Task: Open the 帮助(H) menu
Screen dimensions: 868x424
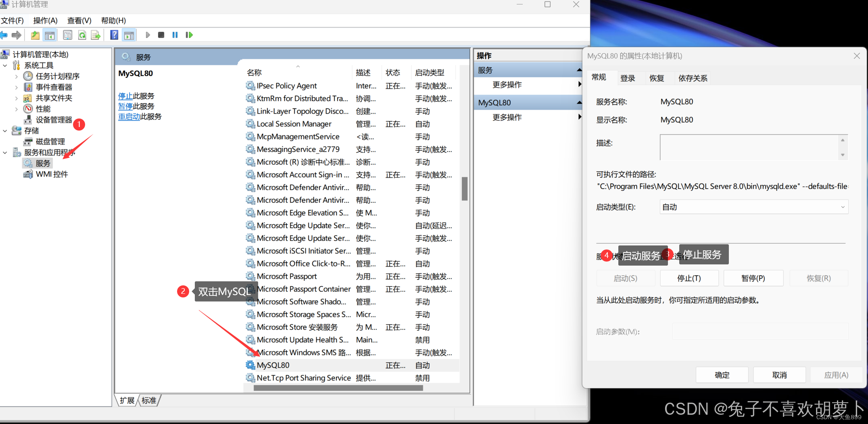Action: pos(113,21)
